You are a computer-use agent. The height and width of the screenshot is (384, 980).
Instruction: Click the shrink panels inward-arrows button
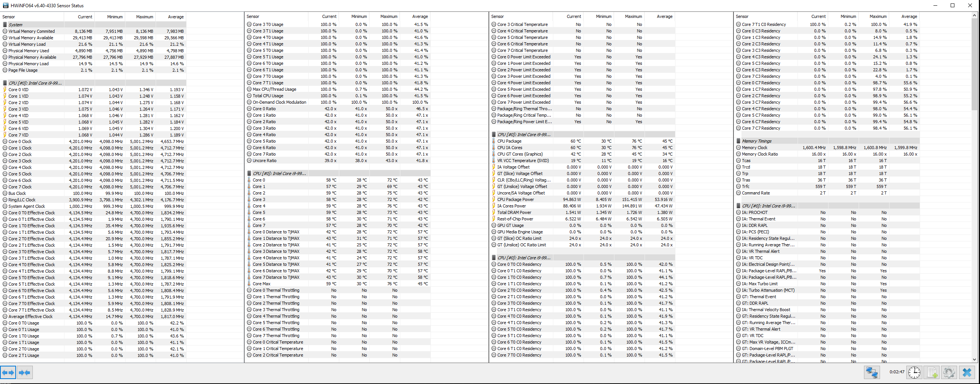pos(24,373)
